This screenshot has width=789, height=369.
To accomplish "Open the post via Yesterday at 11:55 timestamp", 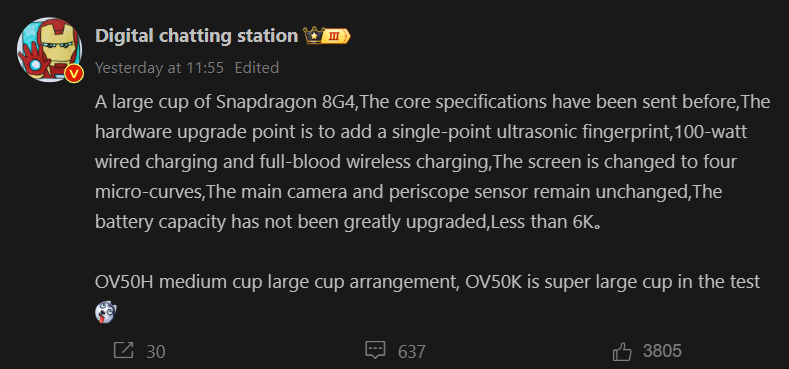I will pyautogui.click(x=159, y=68).
